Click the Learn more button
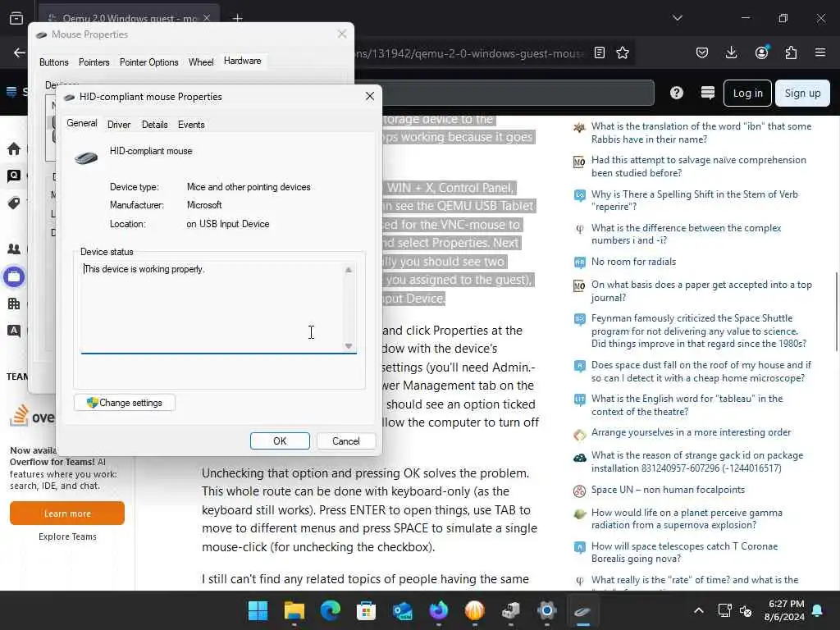Image resolution: width=840 pixels, height=630 pixels. pos(67,514)
